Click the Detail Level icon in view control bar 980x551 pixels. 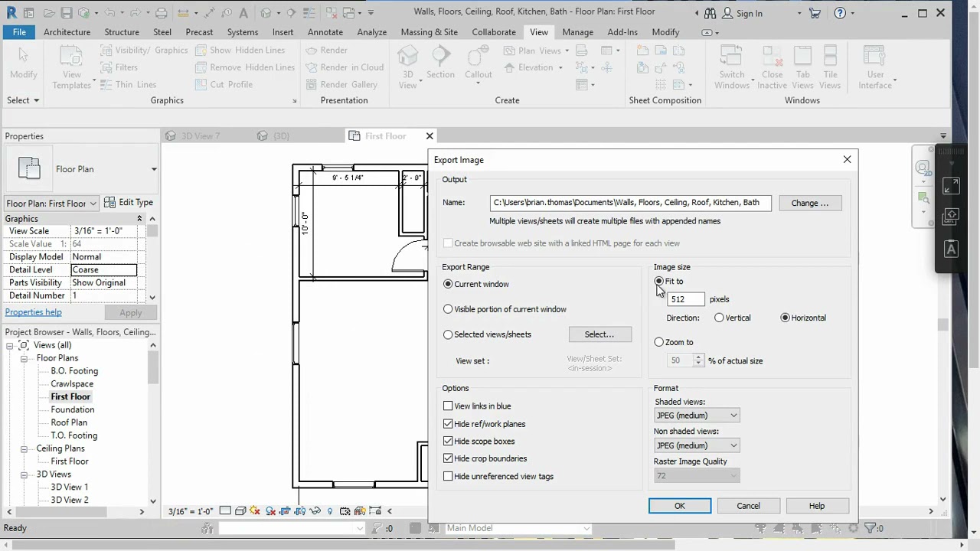[x=225, y=510]
